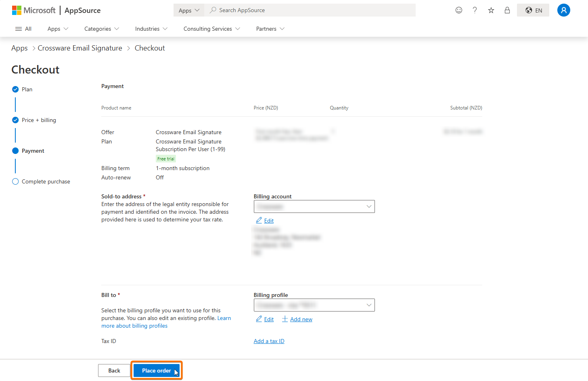
Task: Click the favorites star icon
Action: tap(491, 10)
